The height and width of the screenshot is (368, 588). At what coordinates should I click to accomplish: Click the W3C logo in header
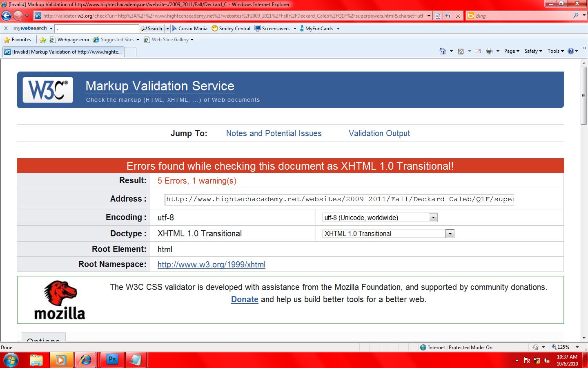(48, 90)
